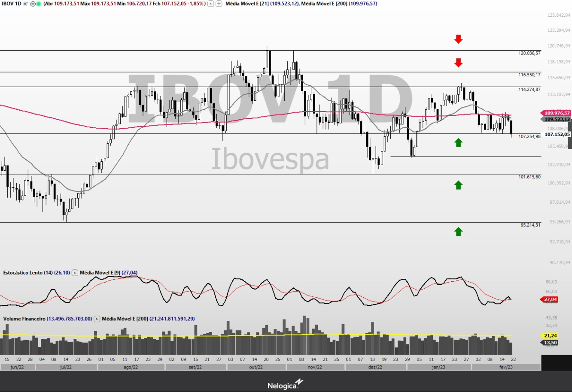The height and width of the screenshot is (392, 572).
Task: Select the Média Móvel E [21] indicator label
Action: click(x=247, y=3)
